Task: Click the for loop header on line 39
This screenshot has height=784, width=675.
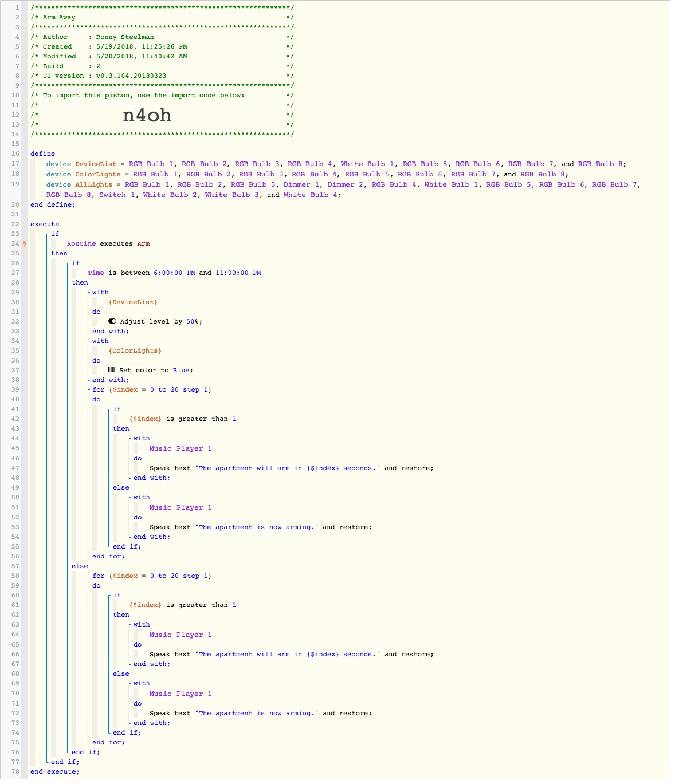Action: [152, 390]
